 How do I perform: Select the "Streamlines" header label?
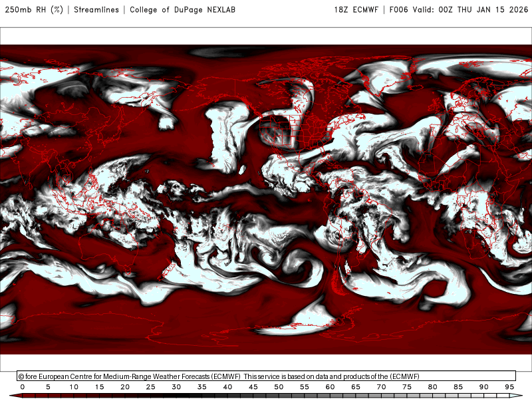click(x=96, y=10)
